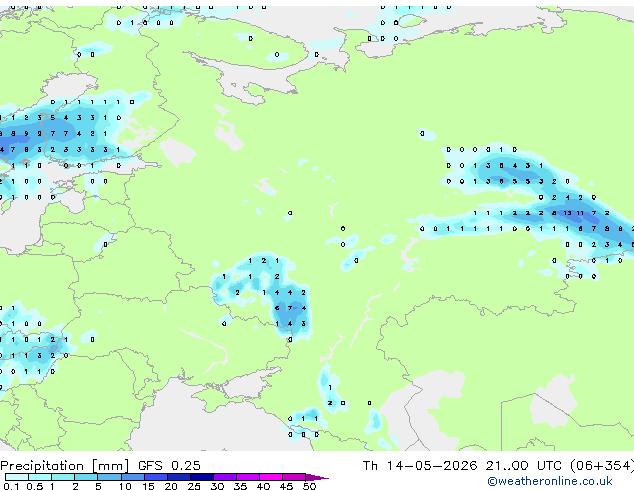
Task: Click the 15–20 mm blue legend swatch
Action: click(x=155, y=477)
